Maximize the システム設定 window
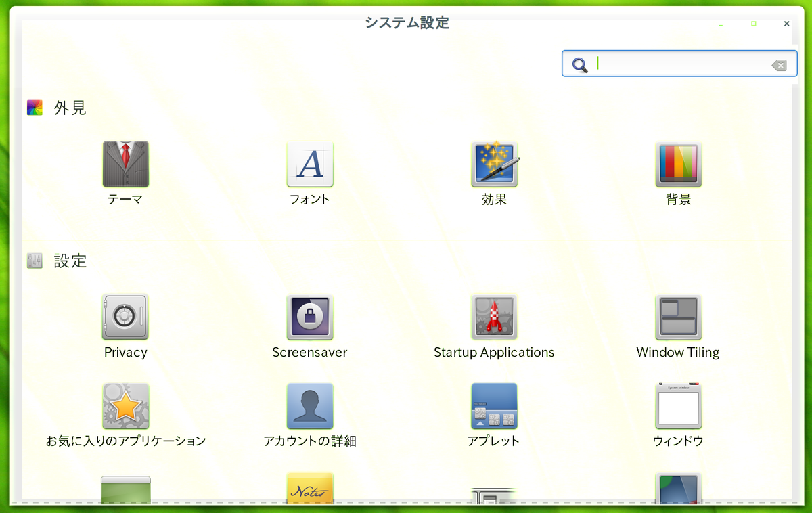The width and height of the screenshot is (812, 513). click(754, 24)
